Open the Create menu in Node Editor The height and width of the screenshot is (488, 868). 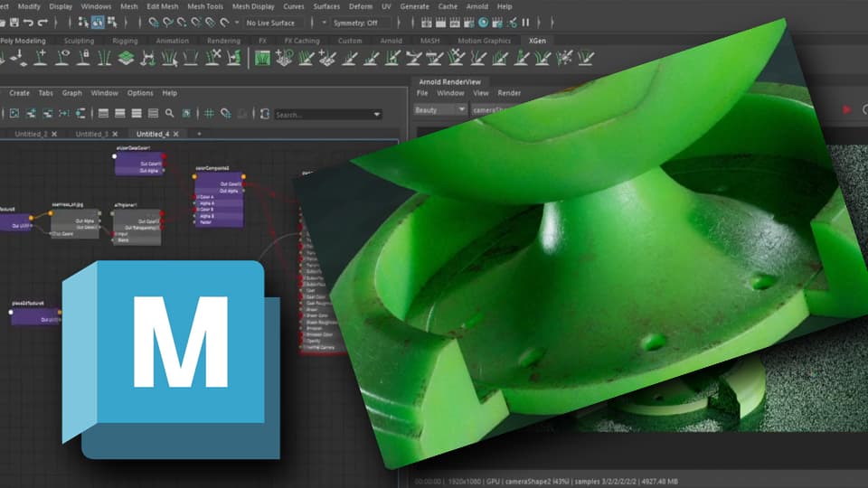pyautogui.click(x=19, y=93)
